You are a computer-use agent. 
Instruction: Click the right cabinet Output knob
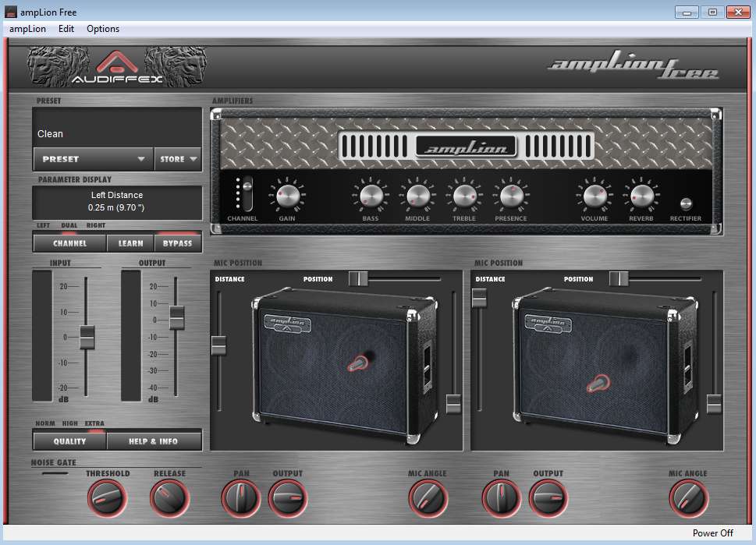pos(548,497)
